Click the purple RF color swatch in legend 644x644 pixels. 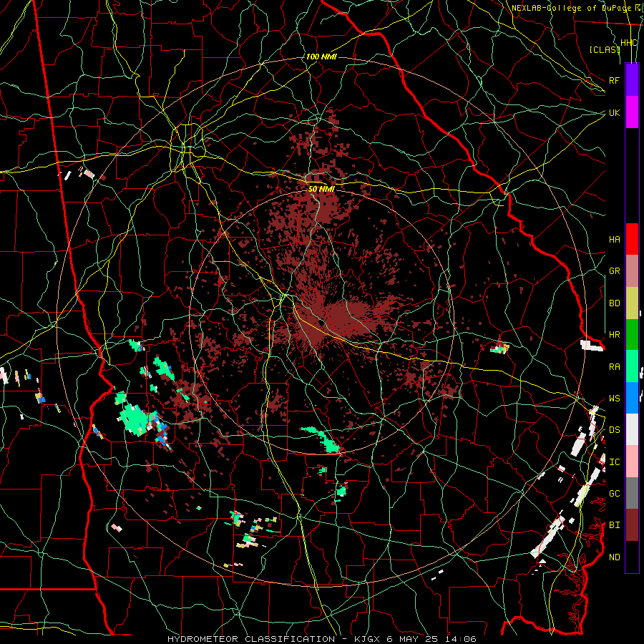(x=632, y=80)
